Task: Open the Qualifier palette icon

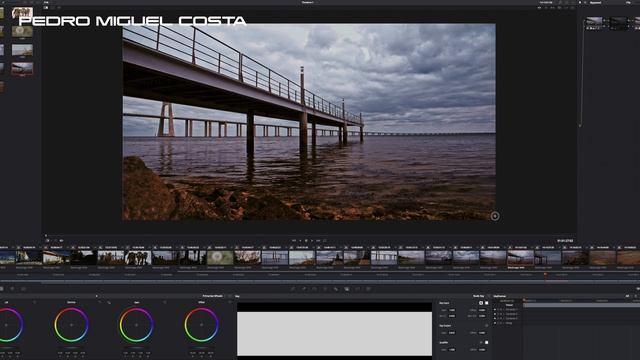Action: click(x=304, y=289)
